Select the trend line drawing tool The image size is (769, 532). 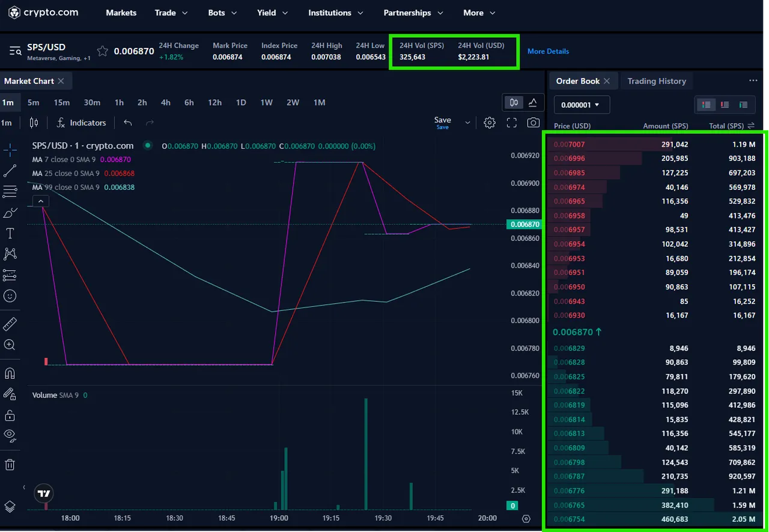[x=10, y=171]
